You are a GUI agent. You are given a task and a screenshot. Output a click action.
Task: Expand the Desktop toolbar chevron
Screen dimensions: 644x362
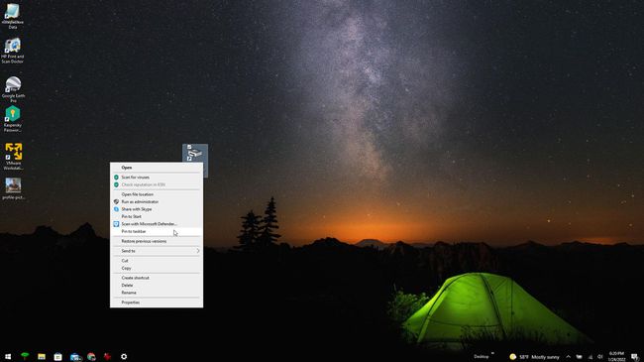[x=492, y=354]
